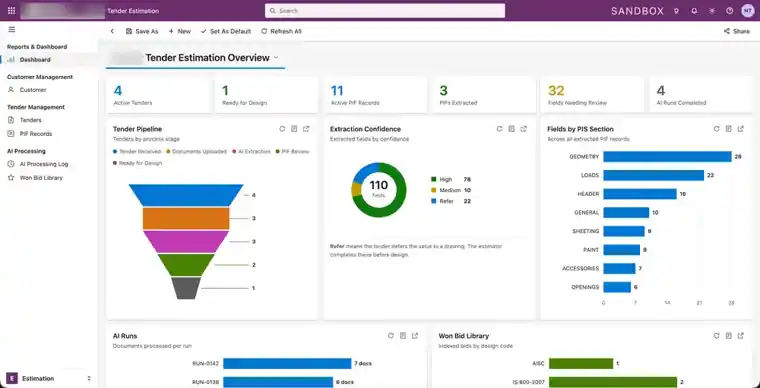View records for AI Runs chart
This screenshot has width=760, height=388.
click(x=403, y=336)
